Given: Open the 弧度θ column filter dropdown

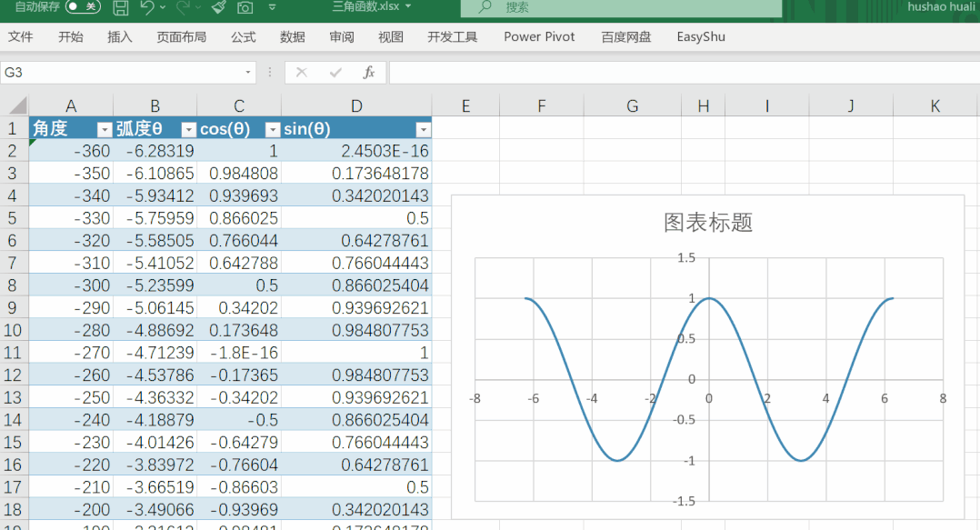Looking at the screenshot, I should point(188,129).
